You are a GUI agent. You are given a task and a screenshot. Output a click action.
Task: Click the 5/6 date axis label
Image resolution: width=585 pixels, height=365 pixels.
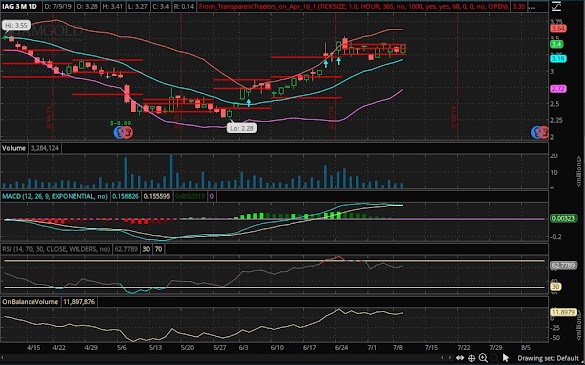click(x=122, y=347)
